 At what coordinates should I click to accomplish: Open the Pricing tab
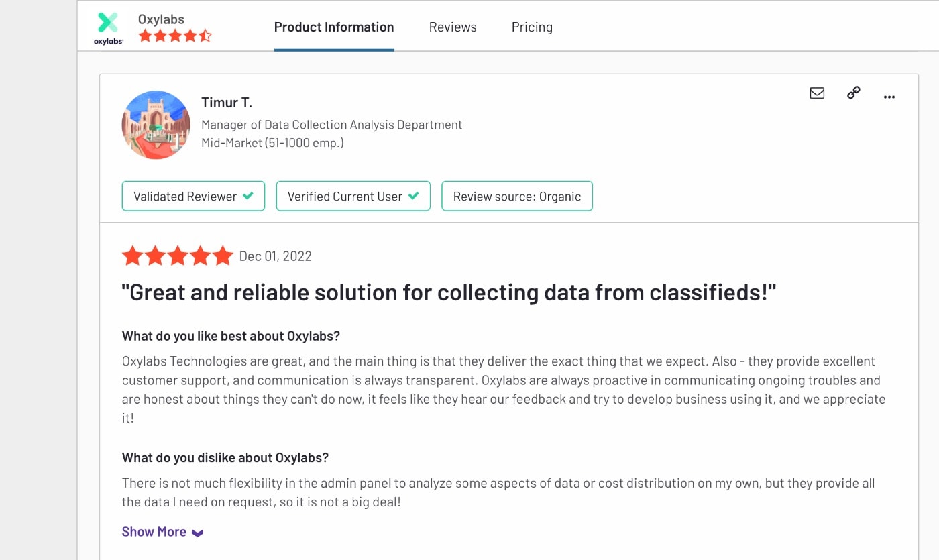pyautogui.click(x=532, y=27)
